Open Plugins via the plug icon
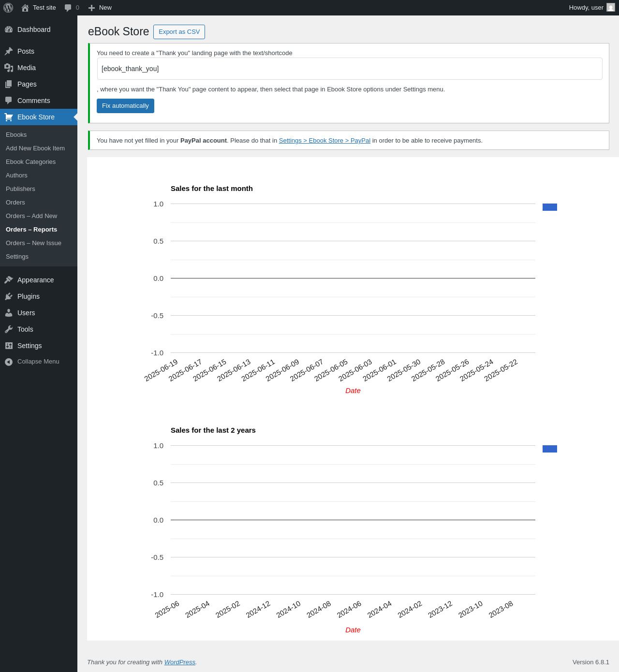 coord(9,296)
